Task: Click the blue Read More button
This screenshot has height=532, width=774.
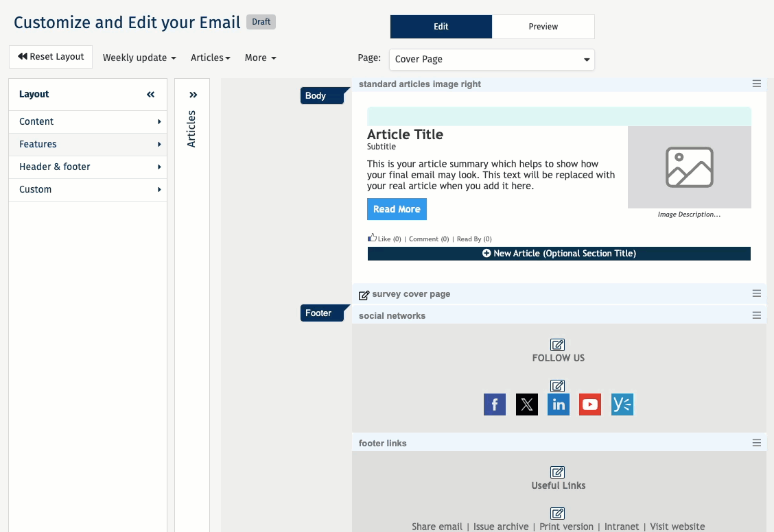Action: tap(397, 209)
